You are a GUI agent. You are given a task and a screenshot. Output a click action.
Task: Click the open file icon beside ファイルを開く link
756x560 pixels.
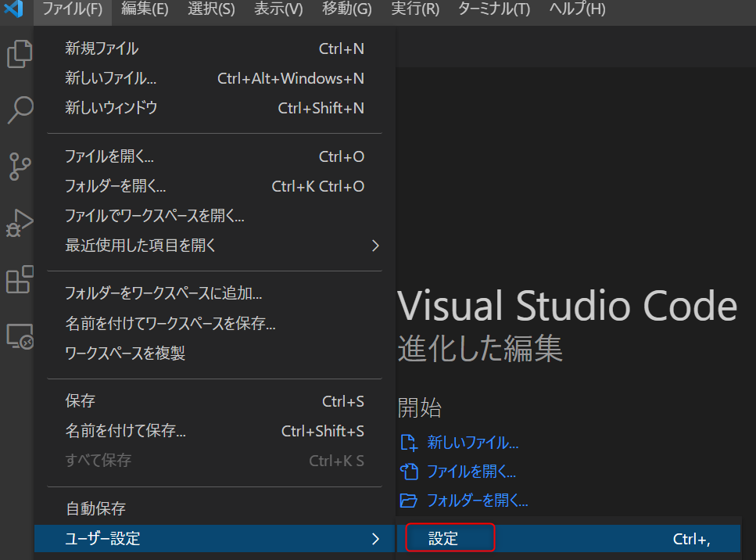[409, 472]
